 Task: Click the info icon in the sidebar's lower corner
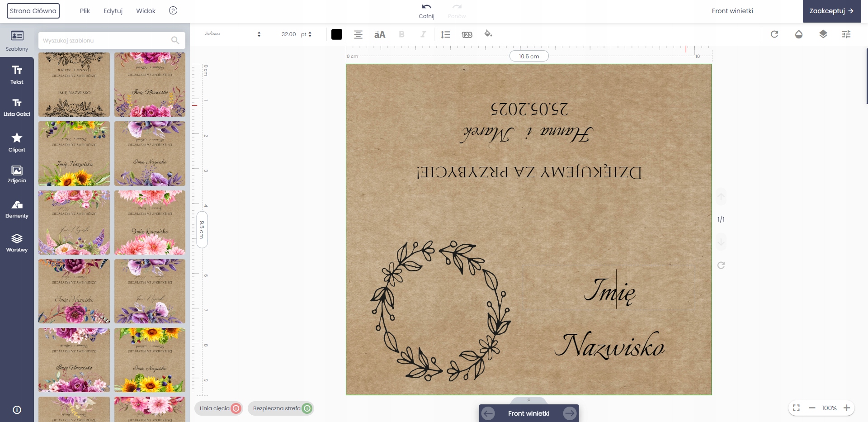[x=17, y=410]
